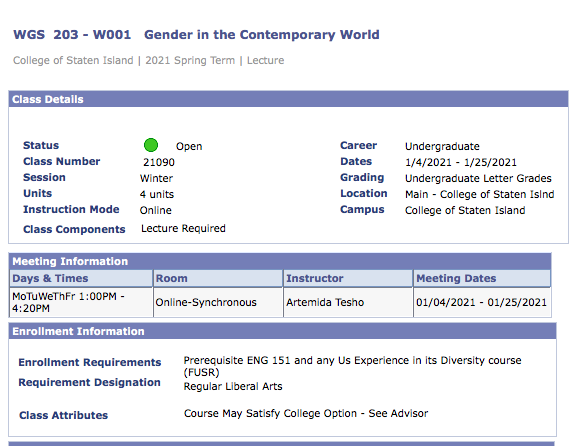
Task: Click the 'Class Attributes' label
Action: click(x=64, y=415)
